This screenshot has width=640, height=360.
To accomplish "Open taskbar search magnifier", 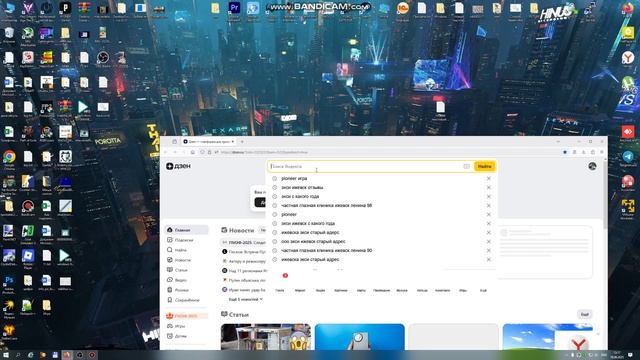I will (x=18, y=355).
